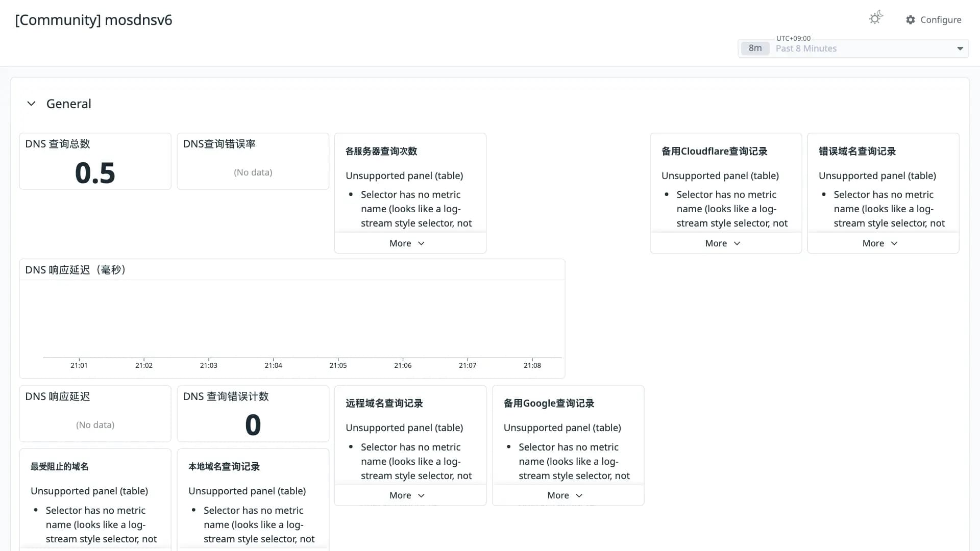Click the 各服务器查询次数 panel title
This screenshot has height=551, width=980.
[381, 151]
